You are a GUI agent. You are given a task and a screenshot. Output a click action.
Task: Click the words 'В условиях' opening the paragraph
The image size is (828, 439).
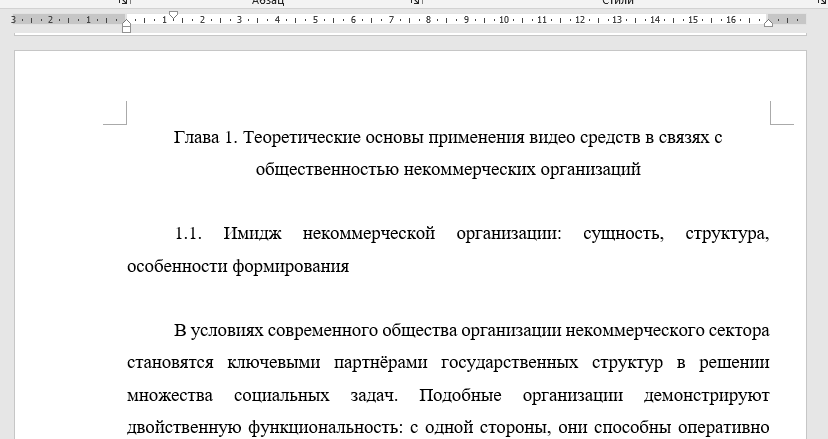click(x=219, y=331)
